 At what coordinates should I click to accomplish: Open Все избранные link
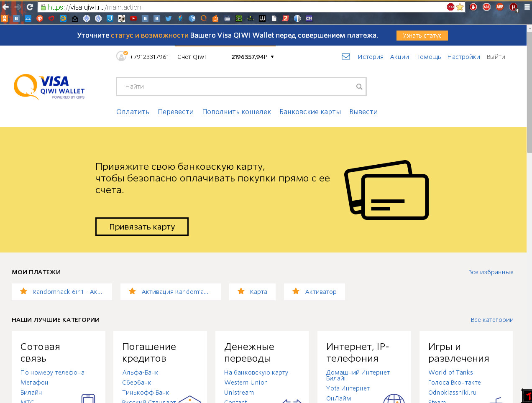coord(491,272)
